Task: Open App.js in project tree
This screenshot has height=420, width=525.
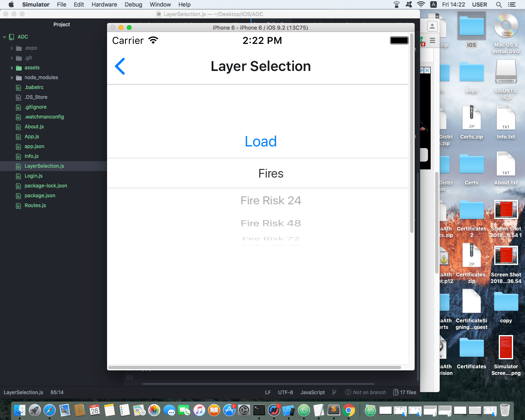Action: tap(32, 137)
